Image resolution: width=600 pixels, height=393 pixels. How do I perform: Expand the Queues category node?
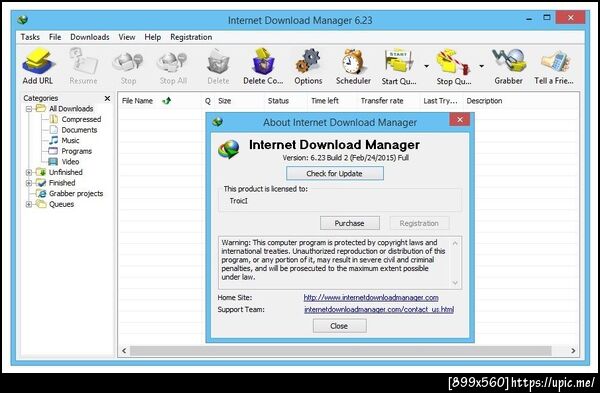[x=29, y=204]
